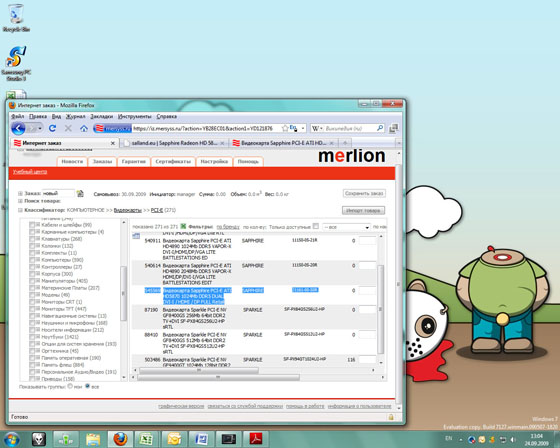Viewport: 560px width, 448px height.
Task: Bookmark the page with the star icon
Action: click(x=285, y=128)
